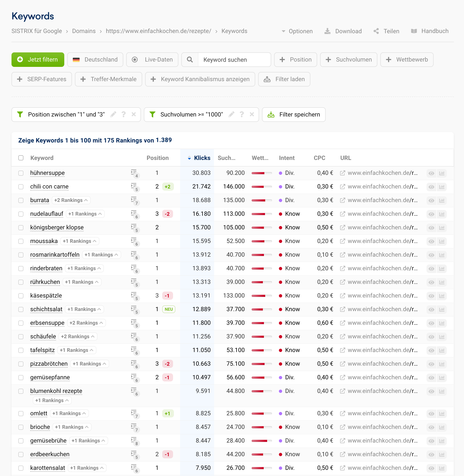Click Jetzt filtern button
Viewport: 464px width, 476px height.
pyautogui.click(x=38, y=59)
